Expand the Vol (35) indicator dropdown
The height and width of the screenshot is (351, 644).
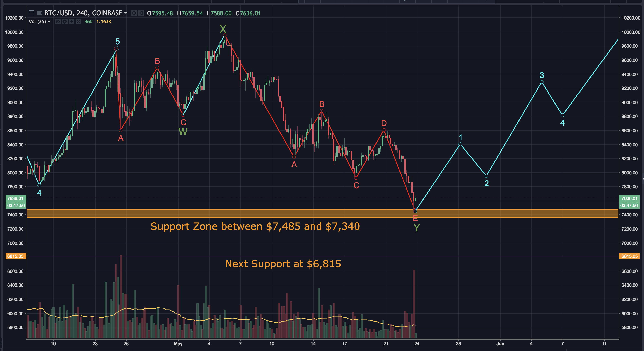[x=49, y=22]
